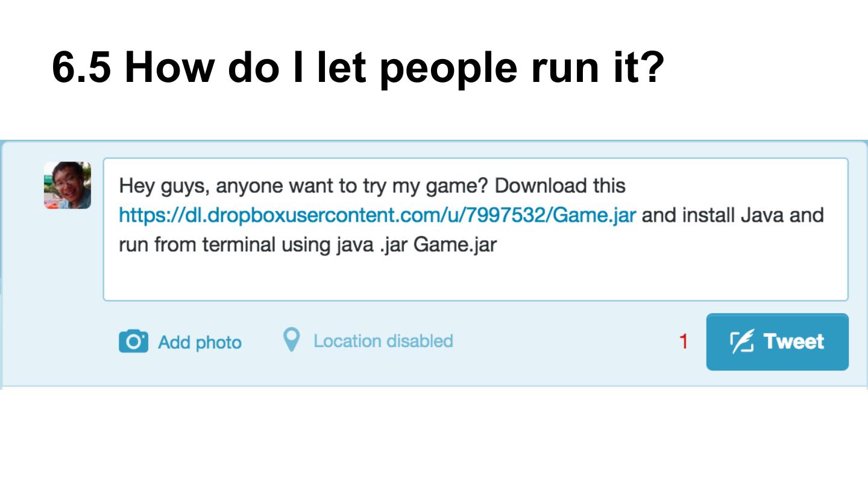This screenshot has height=488, width=868.
Task: Open the user profile avatar photo
Action: coord(68,185)
